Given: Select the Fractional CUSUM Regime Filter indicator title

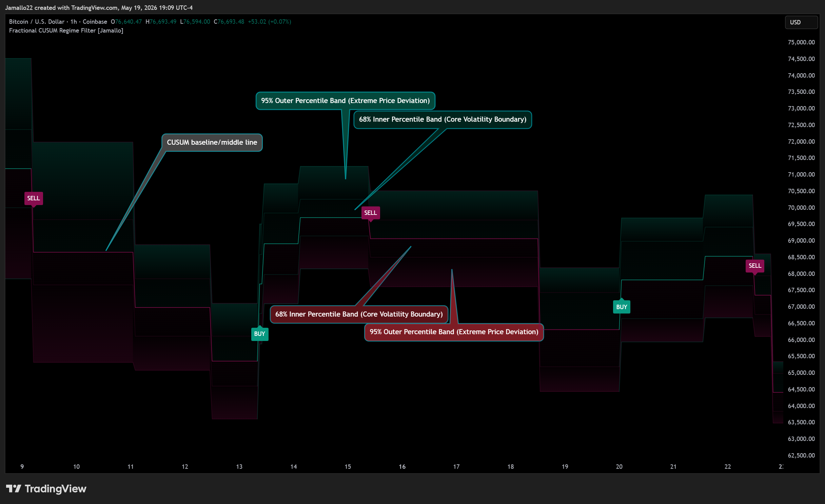Looking at the screenshot, I should pyautogui.click(x=66, y=31).
